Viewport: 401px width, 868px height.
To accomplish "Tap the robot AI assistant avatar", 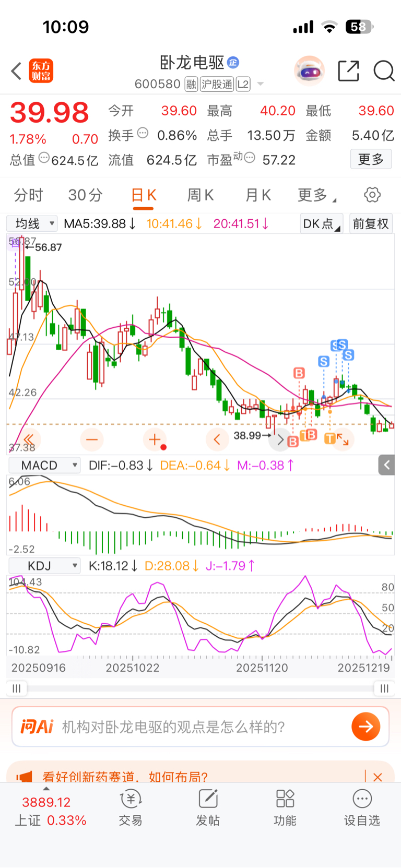I will tap(309, 70).
